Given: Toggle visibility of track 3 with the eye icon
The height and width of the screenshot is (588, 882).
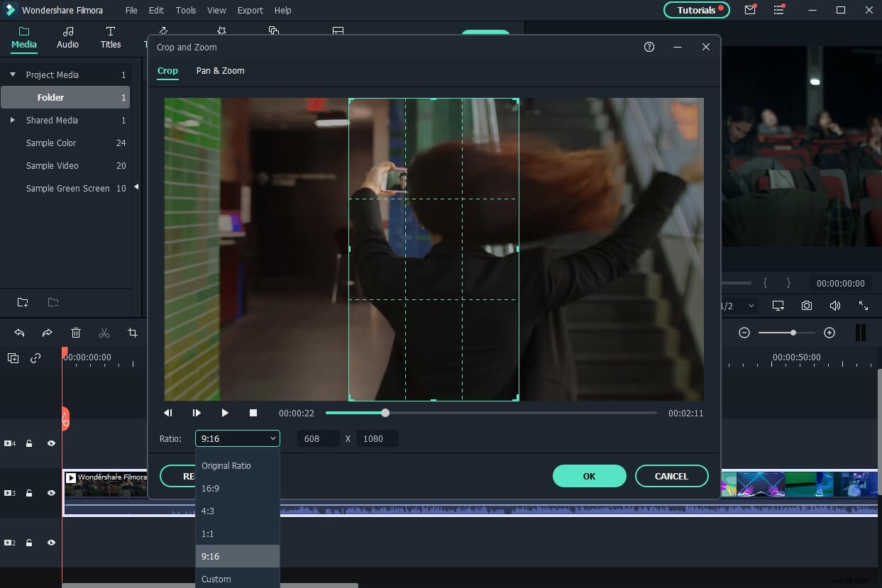Looking at the screenshot, I should coord(50,492).
